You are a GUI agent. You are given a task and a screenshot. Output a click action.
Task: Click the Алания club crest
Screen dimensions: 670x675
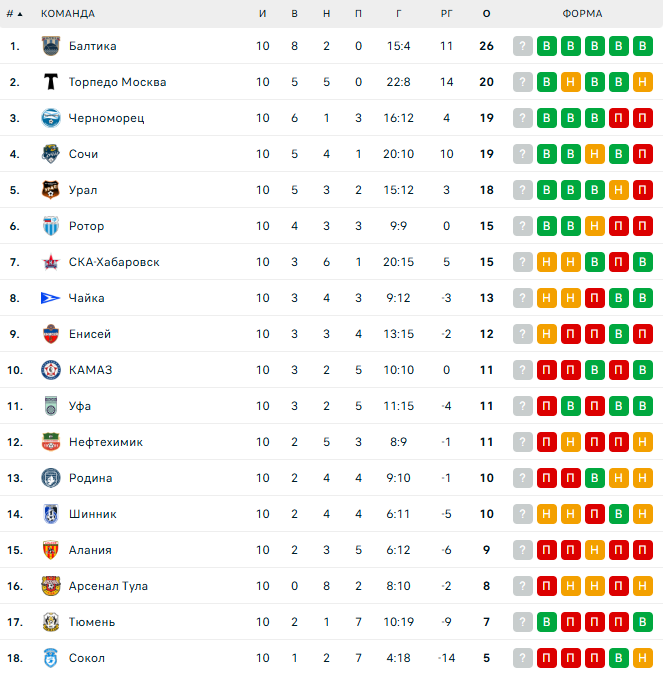(x=51, y=550)
